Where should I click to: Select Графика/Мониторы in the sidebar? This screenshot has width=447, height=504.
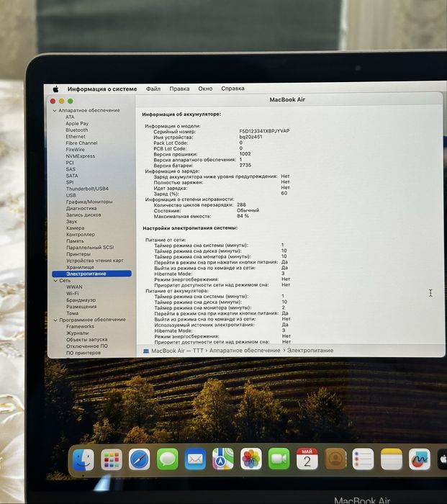[89, 202]
